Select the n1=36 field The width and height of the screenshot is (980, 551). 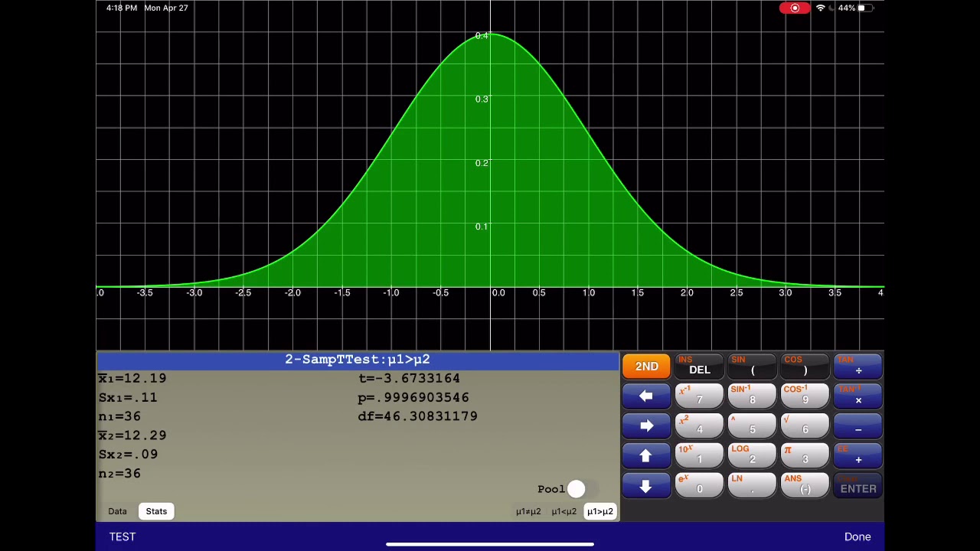click(119, 416)
